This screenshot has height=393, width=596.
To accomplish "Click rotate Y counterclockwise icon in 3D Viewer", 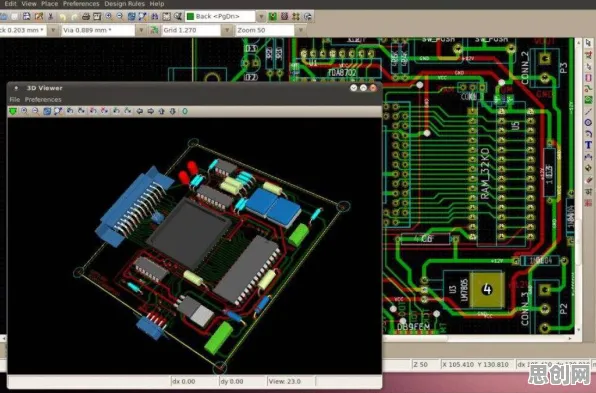I will pyautogui.click(x=105, y=111).
